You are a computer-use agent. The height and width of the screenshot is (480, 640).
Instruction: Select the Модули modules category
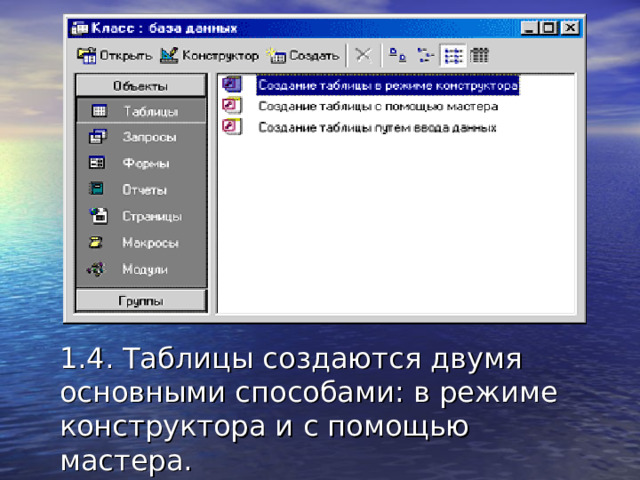(x=141, y=269)
